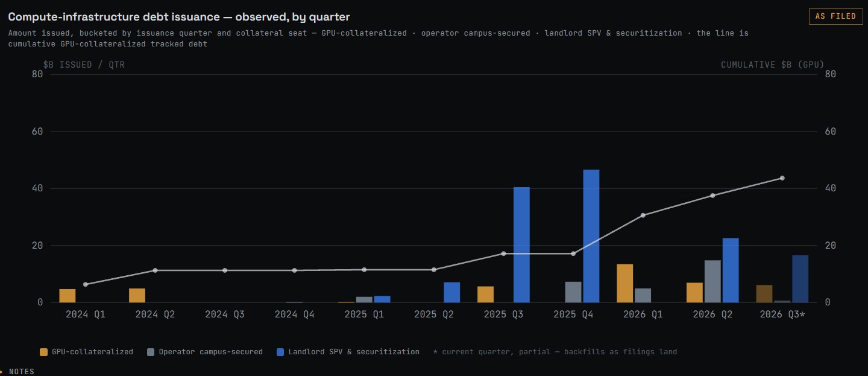
Task: Click the orange GPU-collateralized legend swatch
Action: click(43, 352)
